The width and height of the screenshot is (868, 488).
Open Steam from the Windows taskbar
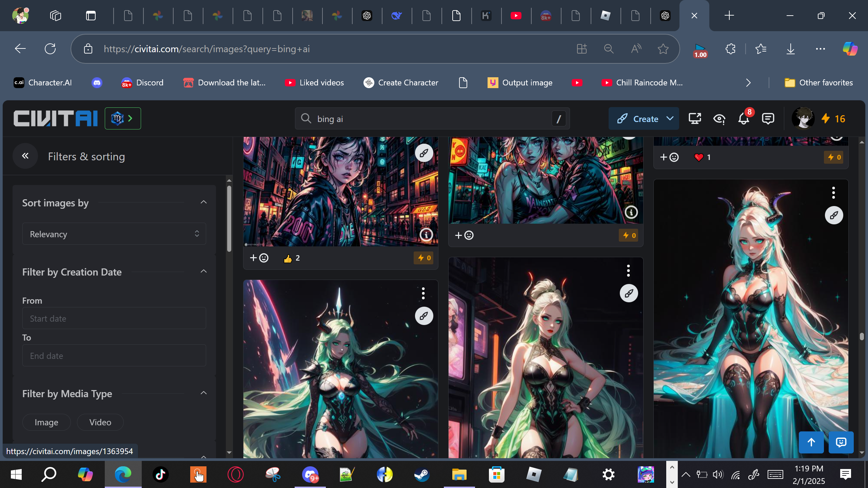(422, 474)
